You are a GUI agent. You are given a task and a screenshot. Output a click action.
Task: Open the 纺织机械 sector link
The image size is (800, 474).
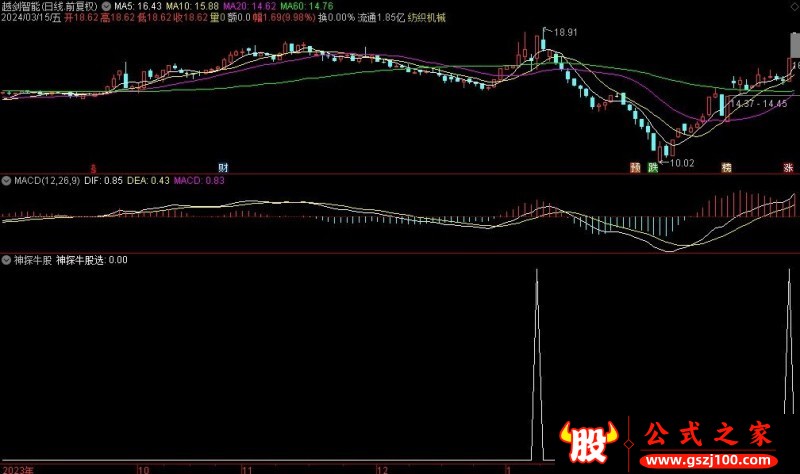tap(427, 18)
